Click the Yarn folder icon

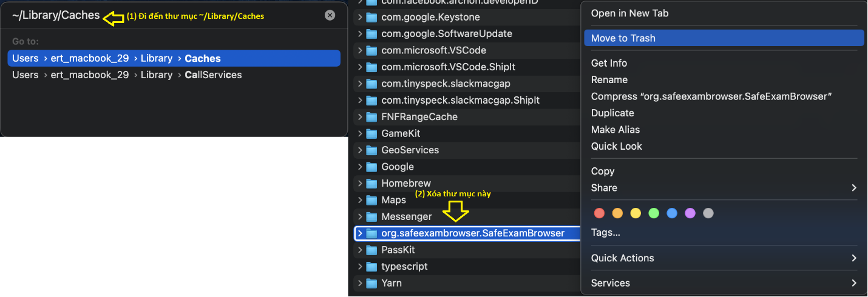point(372,283)
